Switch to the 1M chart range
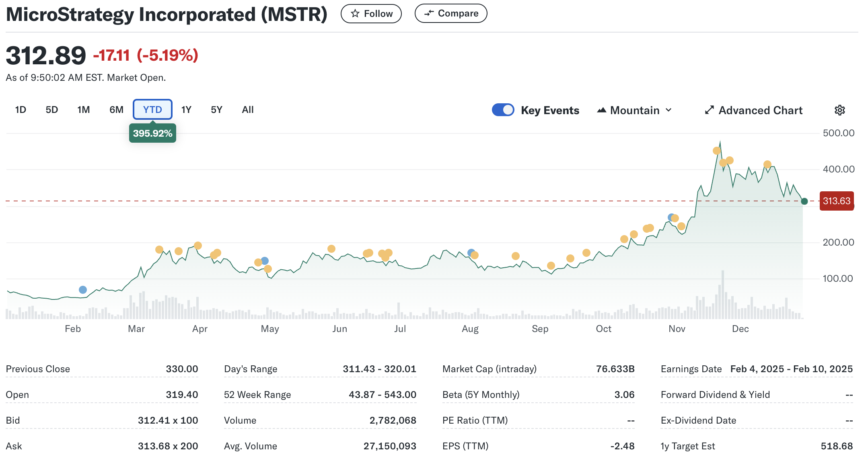Screen dimensions: 868x461 tap(83, 109)
